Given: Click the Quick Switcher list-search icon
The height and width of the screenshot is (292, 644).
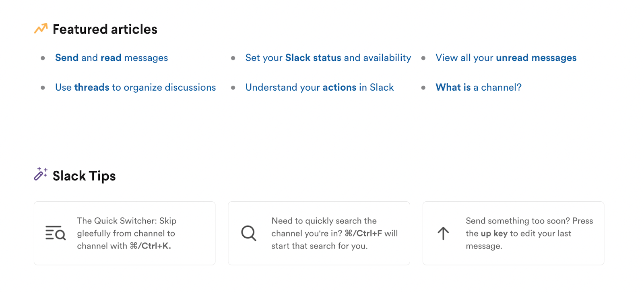Looking at the screenshot, I should click(x=55, y=233).
